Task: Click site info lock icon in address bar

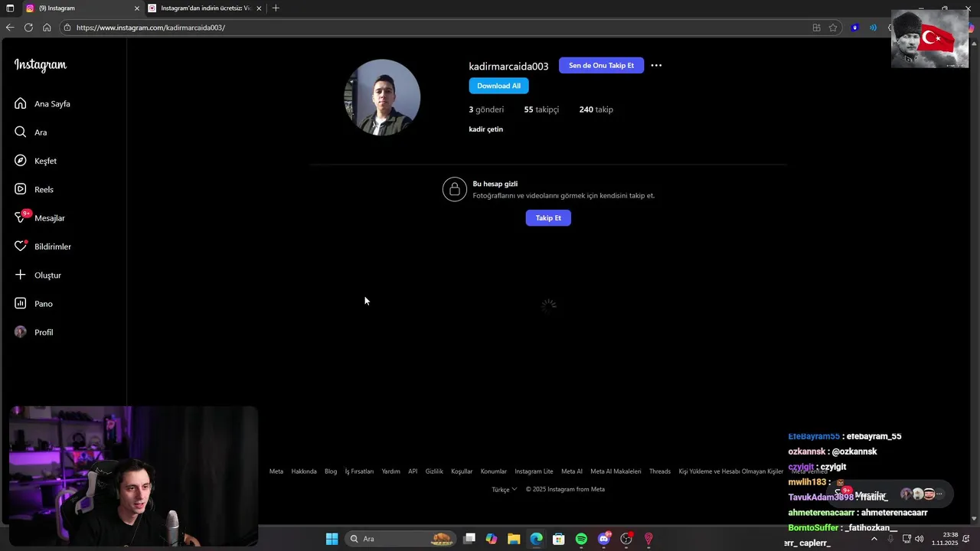Action: coord(67,28)
